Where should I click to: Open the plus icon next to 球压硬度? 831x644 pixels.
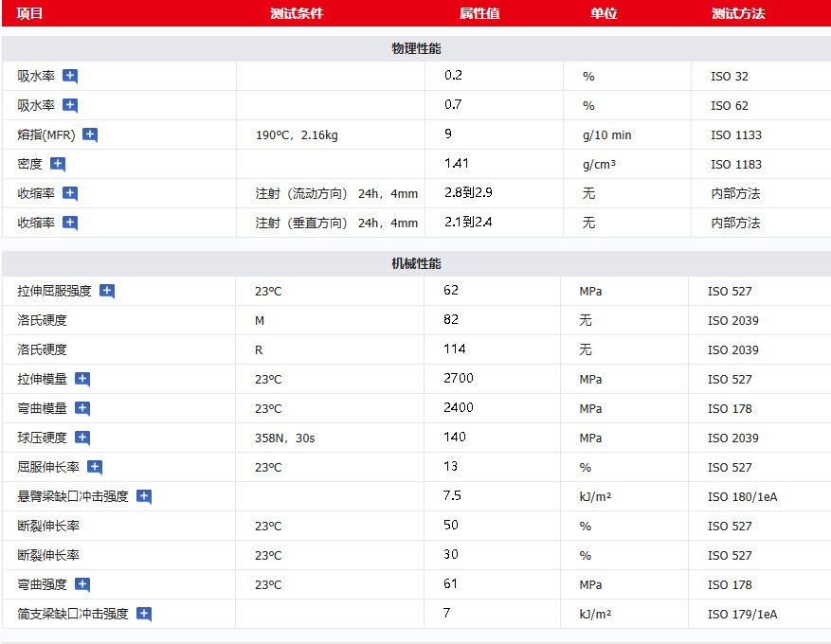click(x=82, y=438)
